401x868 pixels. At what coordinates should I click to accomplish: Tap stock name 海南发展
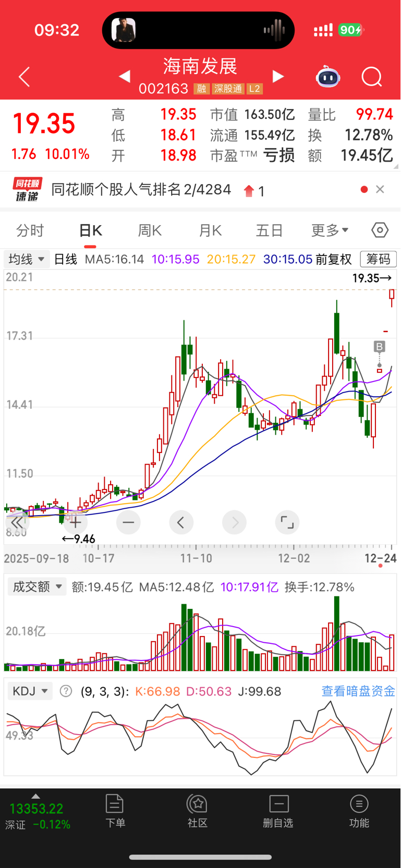(x=200, y=66)
